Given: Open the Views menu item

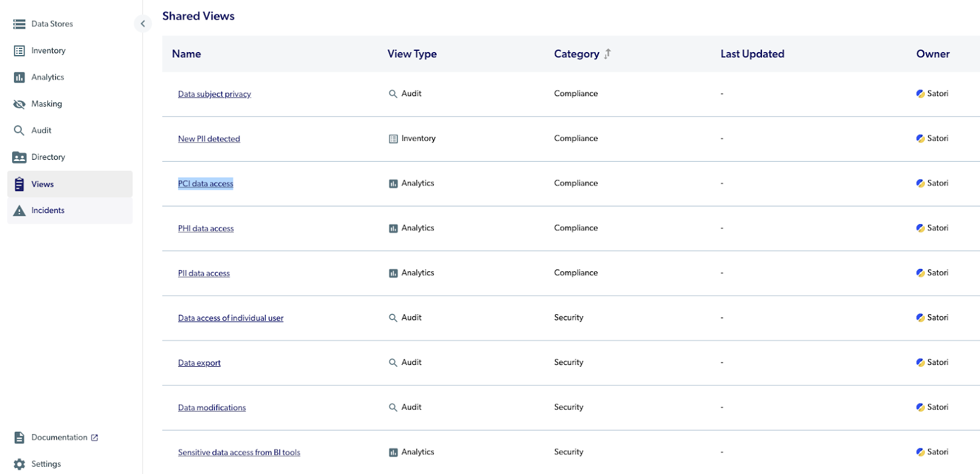Looking at the screenshot, I should (42, 184).
